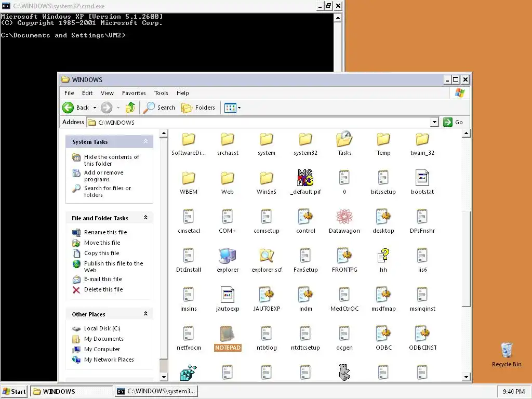
Task: Click Move this file link
Action: coord(102,243)
